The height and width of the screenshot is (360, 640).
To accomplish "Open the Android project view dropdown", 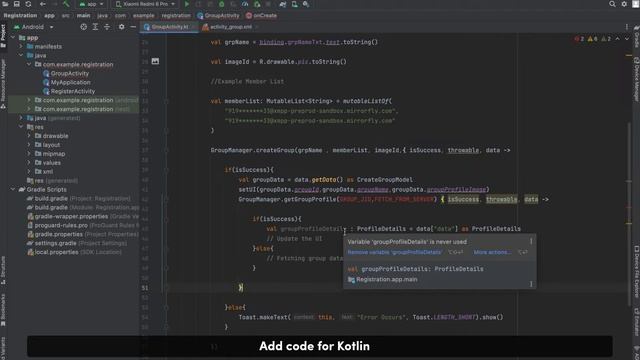I will [34, 27].
